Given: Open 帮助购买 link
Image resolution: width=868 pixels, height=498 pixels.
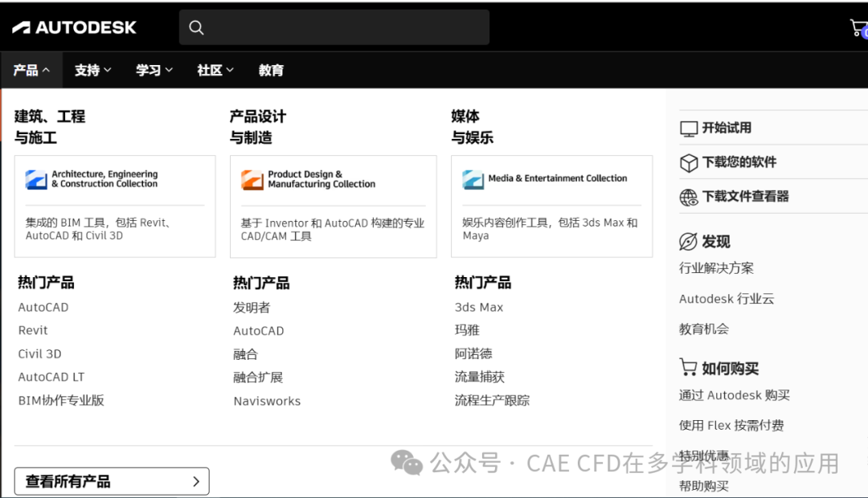Looking at the screenshot, I should [703, 487].
